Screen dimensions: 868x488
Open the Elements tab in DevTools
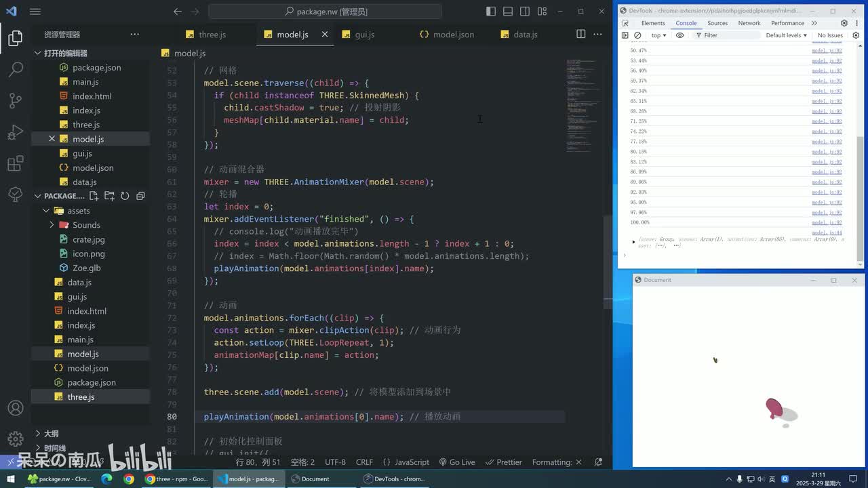(x=653, y=23)
